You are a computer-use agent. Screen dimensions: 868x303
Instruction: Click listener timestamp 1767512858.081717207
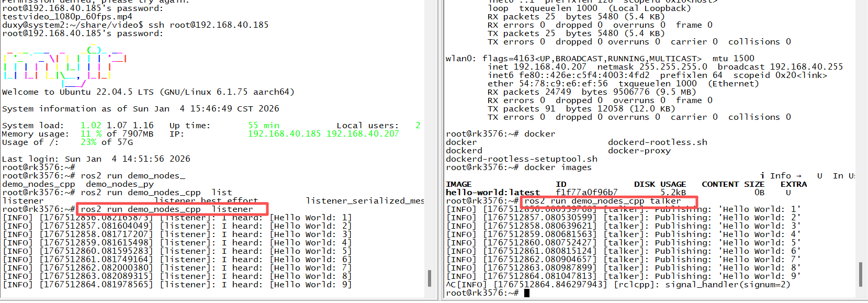point(96,234)
